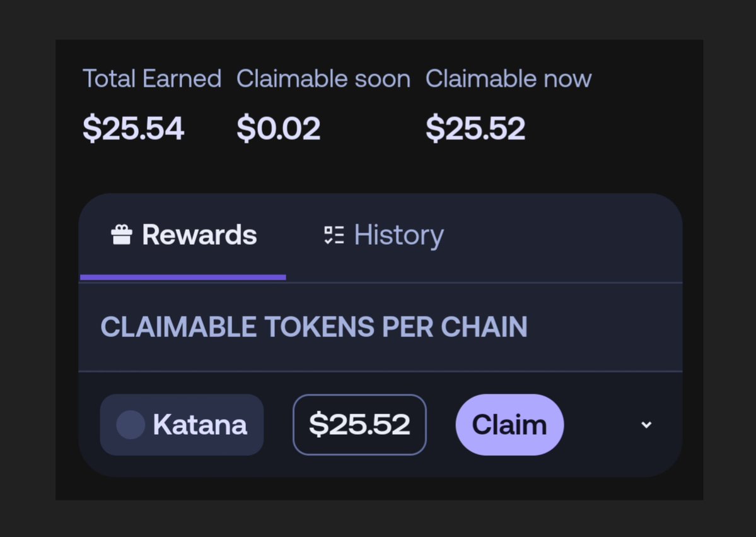Select the $0.02 claimable soon amount
This screenshot has height=537, width=756.
279,129
